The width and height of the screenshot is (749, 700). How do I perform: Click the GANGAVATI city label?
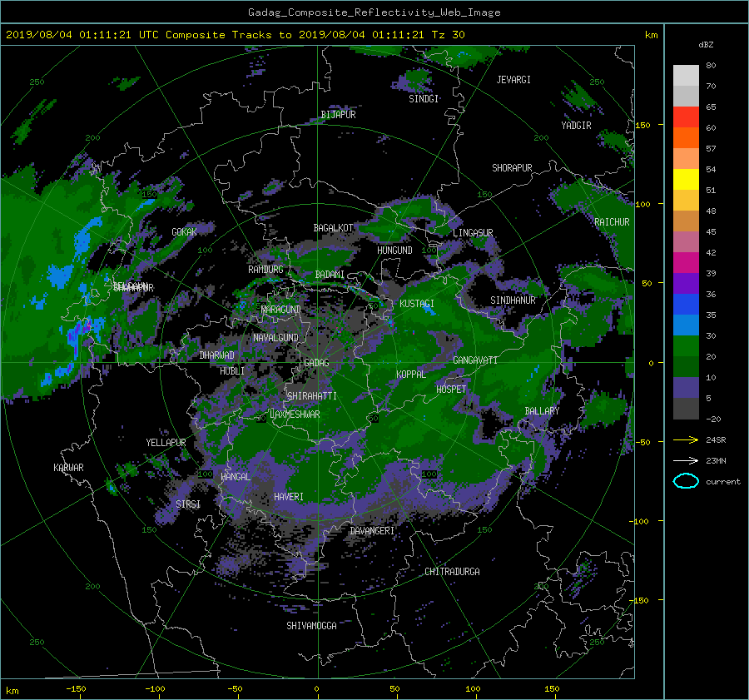475,360
